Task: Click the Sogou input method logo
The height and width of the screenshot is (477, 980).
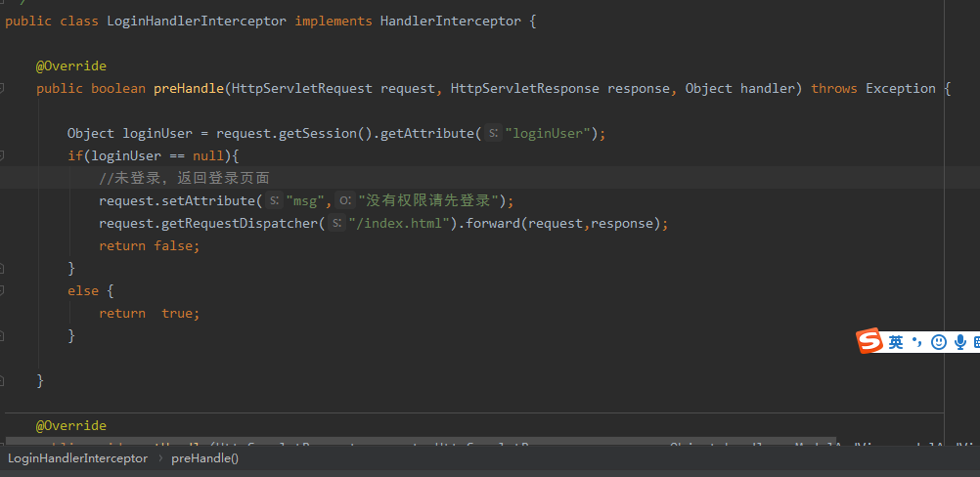Action: pyautogui.click(x=869, y=341)
